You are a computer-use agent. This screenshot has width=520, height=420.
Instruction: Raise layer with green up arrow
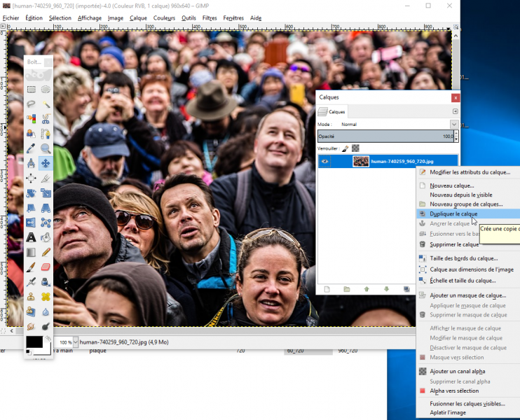click(x=367, y=289)
